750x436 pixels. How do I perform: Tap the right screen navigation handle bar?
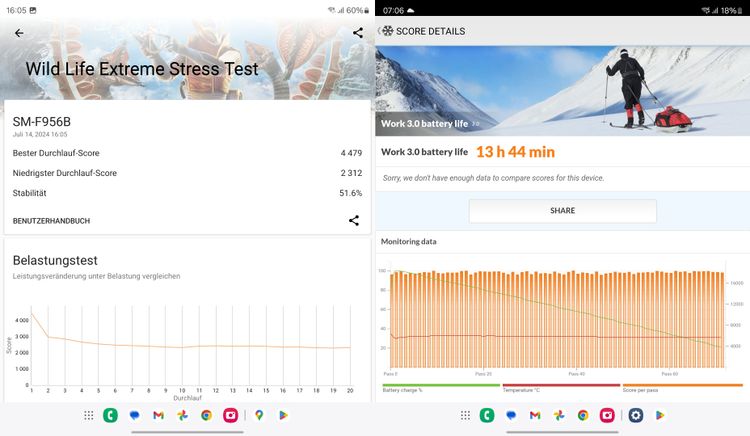click(x=562, y=432)
